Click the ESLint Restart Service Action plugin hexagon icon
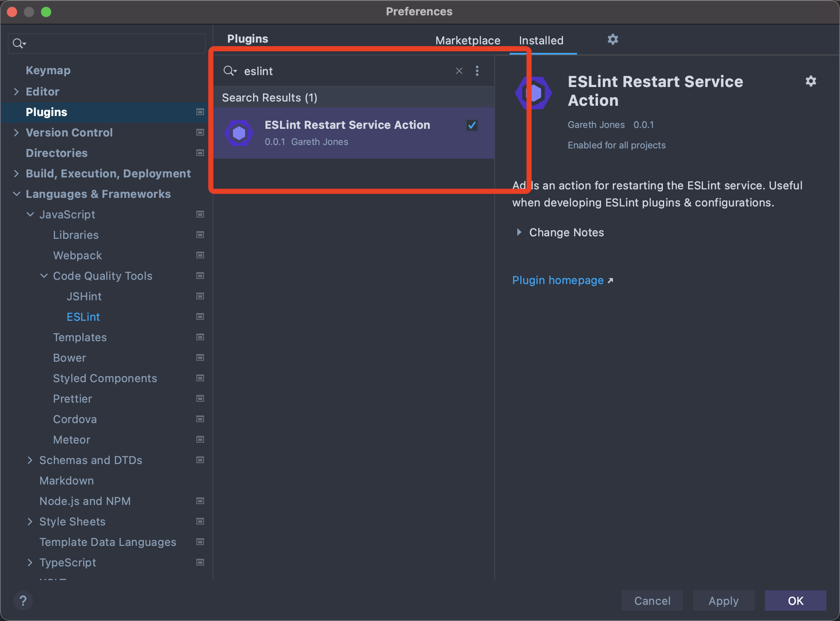This screenshot has width=840, height=621. pyautogui.click(x=239, y=133)
